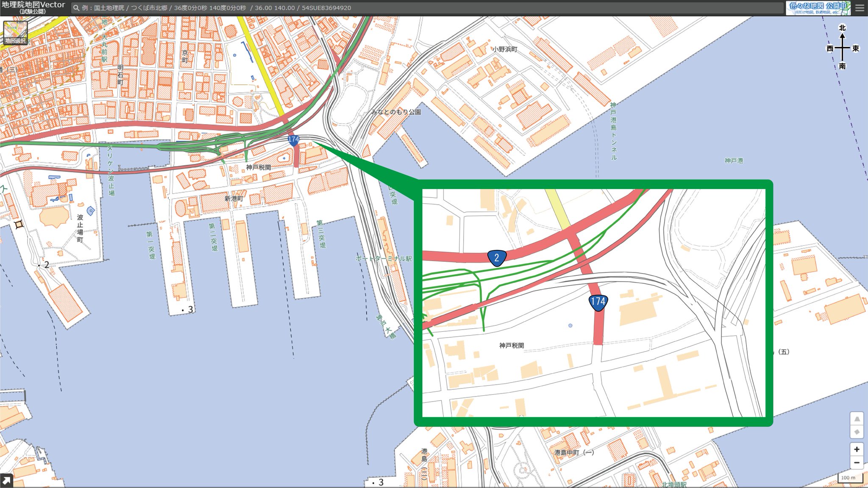Click the ポートターミナル駅 label
Viewport: 868px width, 488px height.
click(384, 258)
